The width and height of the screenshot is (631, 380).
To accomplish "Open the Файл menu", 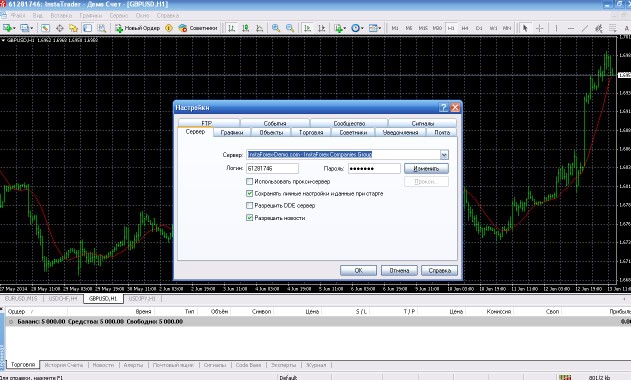I will (x=18, y=15).
